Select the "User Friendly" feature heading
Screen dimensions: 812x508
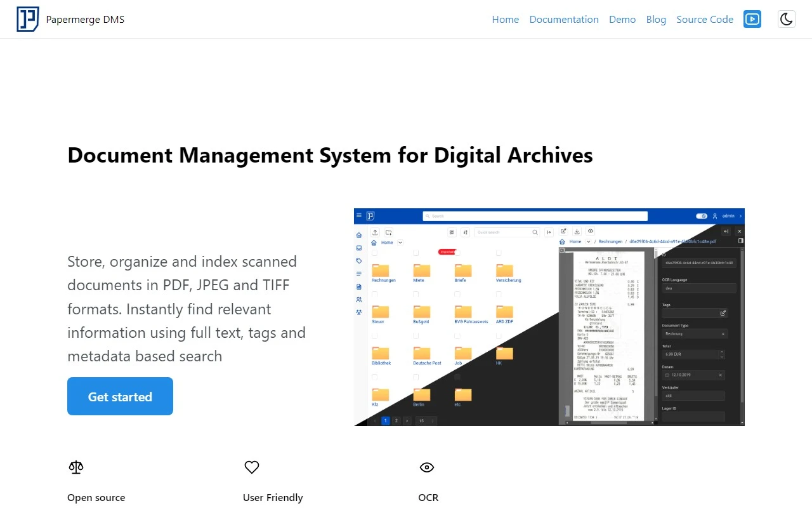coord(273,498)
